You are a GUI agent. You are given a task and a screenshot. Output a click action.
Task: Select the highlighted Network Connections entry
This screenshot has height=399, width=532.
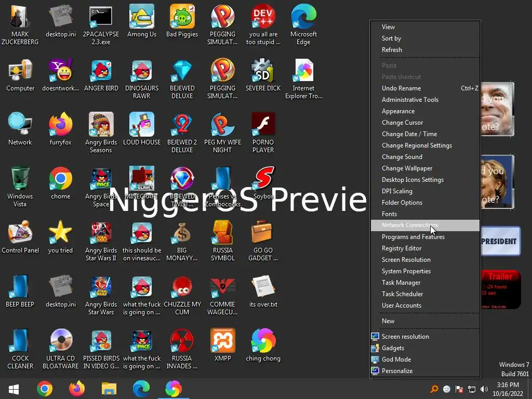click(425, 225)
